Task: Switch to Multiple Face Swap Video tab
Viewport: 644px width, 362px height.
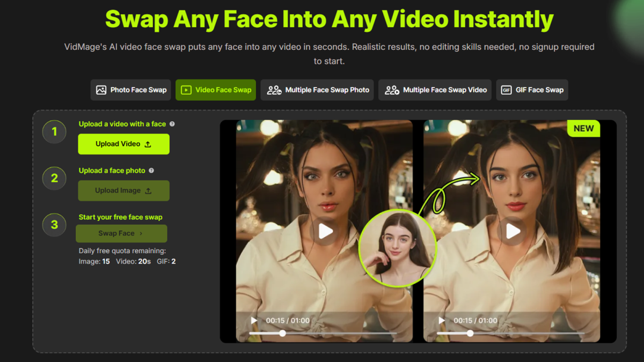Action: 435,90
